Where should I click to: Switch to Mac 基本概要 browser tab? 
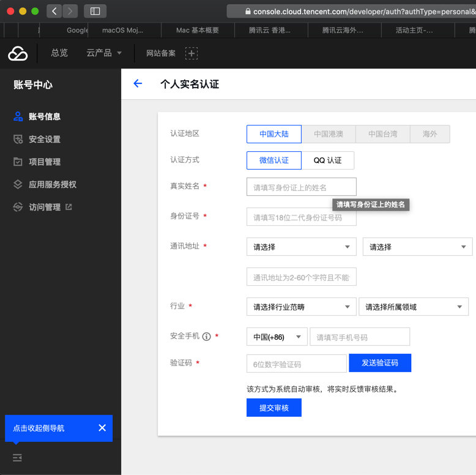(198, 30)
